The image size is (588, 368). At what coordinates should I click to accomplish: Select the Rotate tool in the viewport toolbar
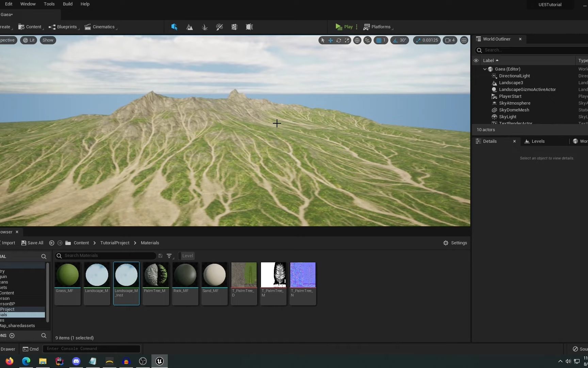(x=339, y=40)
